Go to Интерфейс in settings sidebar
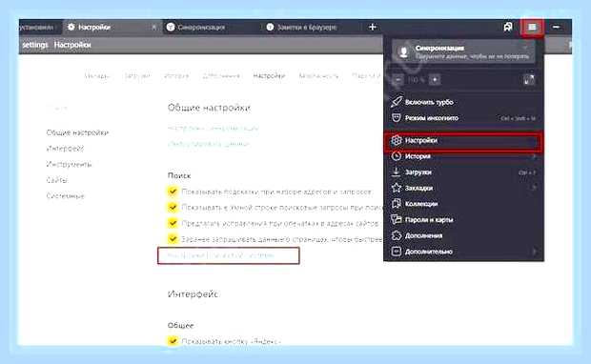The width and height of the screenshot is (591, 364). tap(65, 149)
